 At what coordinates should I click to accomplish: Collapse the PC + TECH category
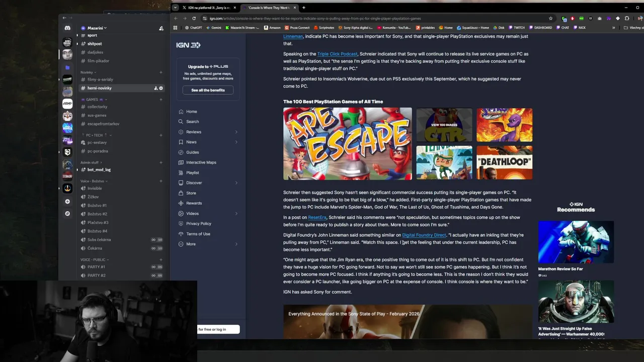coord(96,135)
